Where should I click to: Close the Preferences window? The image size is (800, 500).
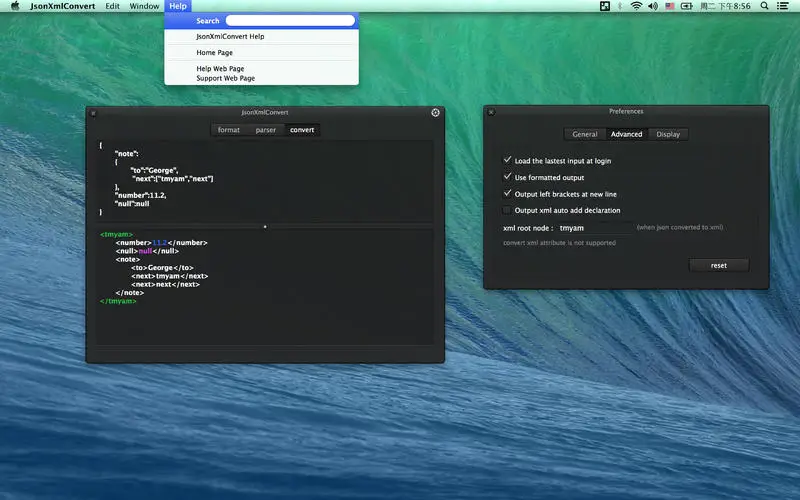[x=491, y=112]
